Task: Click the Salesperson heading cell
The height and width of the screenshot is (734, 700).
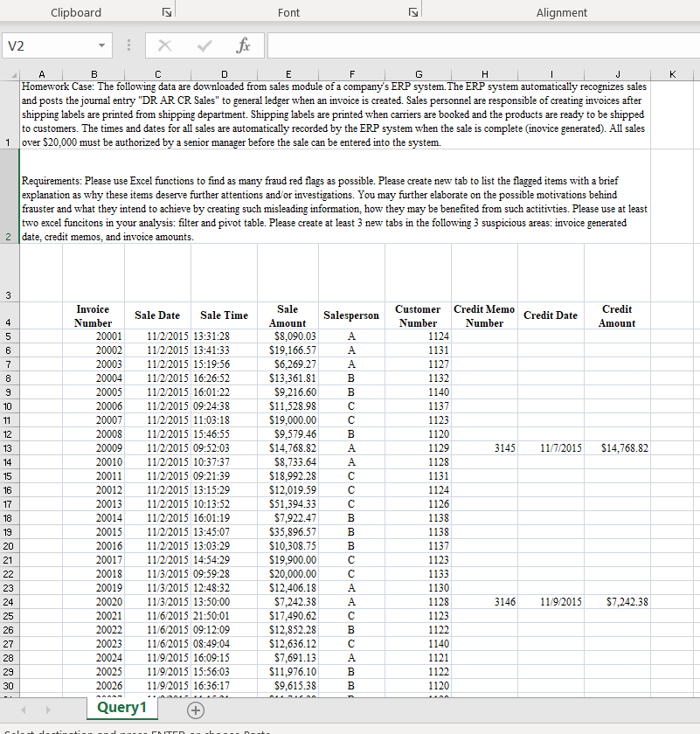Action: (351, 316)
